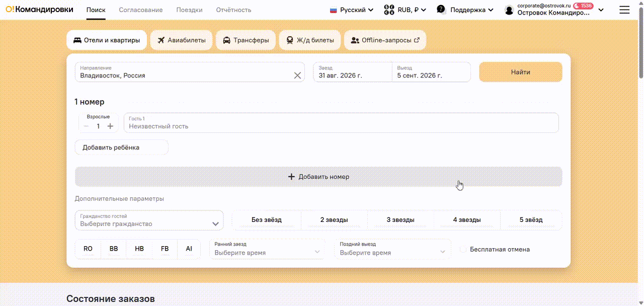Viewport: 644px width, 306px height.
Task: Clear the destination with the X icon
Action: pos(297,75)
